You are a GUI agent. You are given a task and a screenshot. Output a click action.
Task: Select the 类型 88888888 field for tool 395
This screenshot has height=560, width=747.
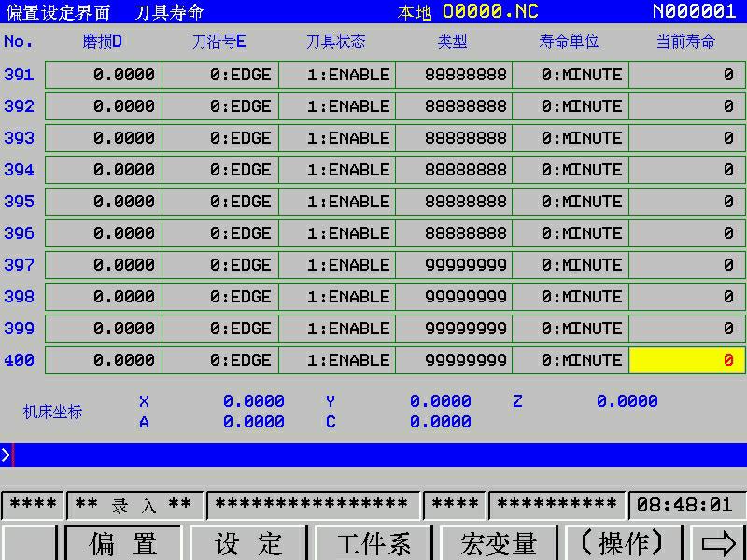click(454, 202)
